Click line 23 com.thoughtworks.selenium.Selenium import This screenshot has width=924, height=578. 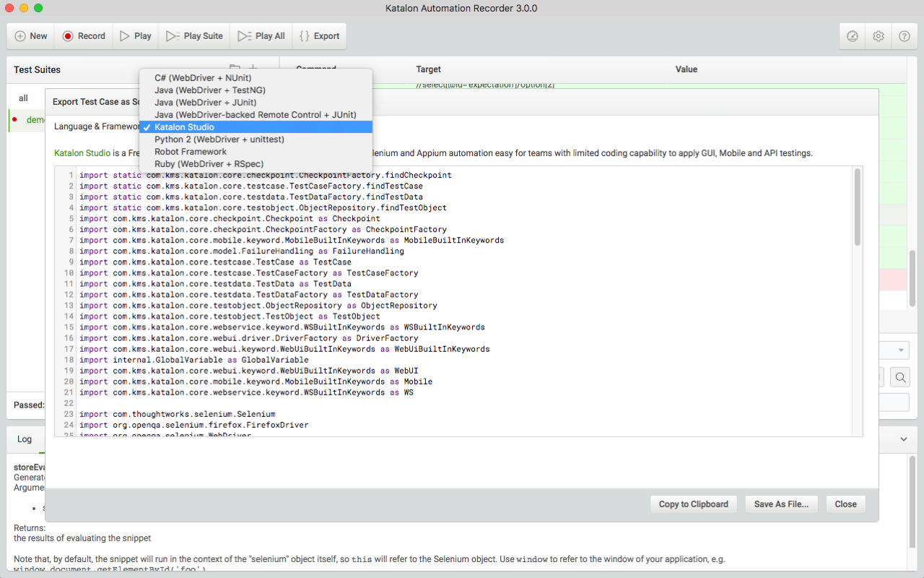click(178, 415)
